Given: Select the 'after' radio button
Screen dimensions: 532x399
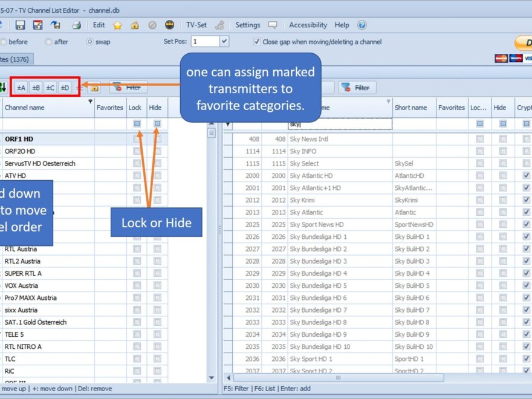Looking at the screenshot, I should (x=49, y=42).
